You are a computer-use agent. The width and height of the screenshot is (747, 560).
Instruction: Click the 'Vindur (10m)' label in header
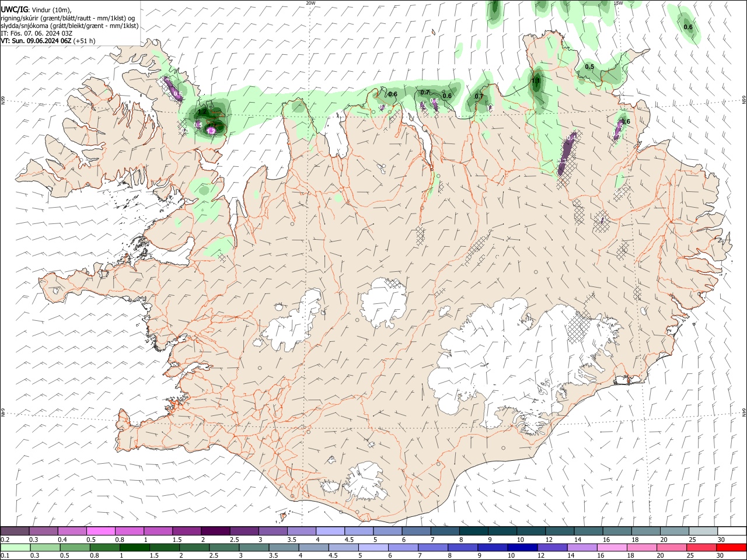51,10
